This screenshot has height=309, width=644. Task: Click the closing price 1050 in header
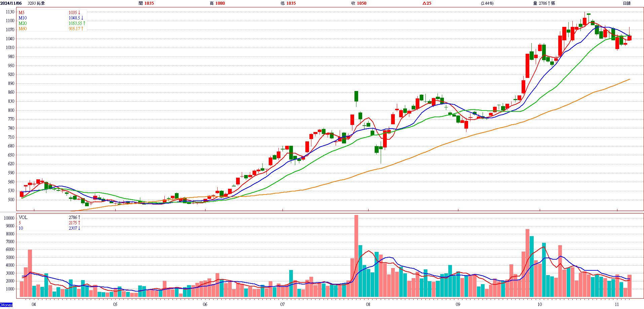click(x=362, y=3)
